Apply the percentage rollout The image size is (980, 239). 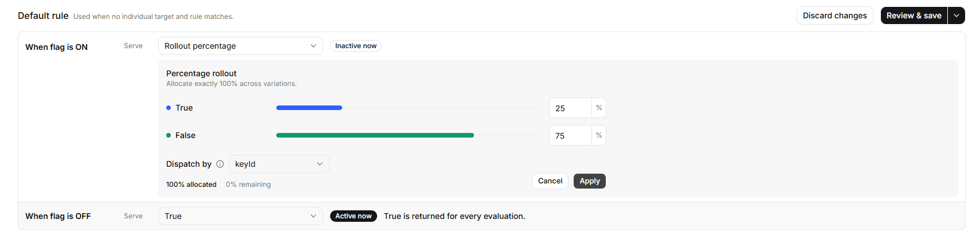[x=590, y=181]
